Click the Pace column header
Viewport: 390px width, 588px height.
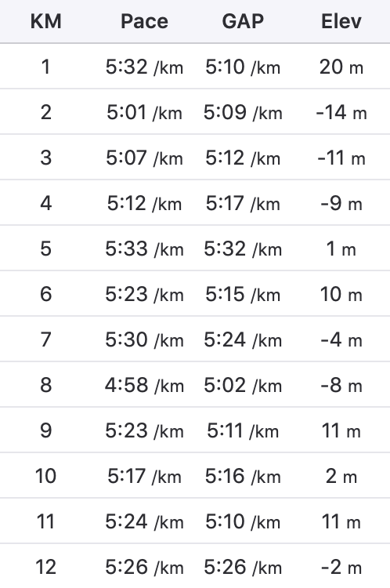click(144, 21)
